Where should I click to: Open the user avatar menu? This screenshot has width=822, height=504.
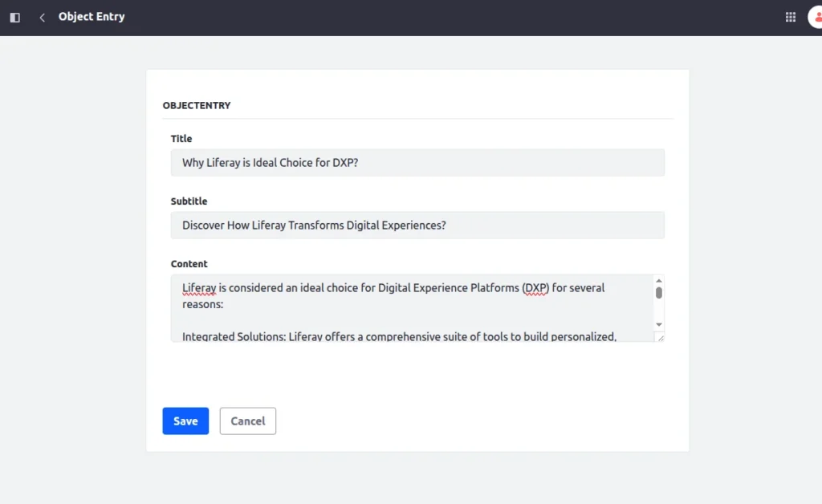coord(815,17)
